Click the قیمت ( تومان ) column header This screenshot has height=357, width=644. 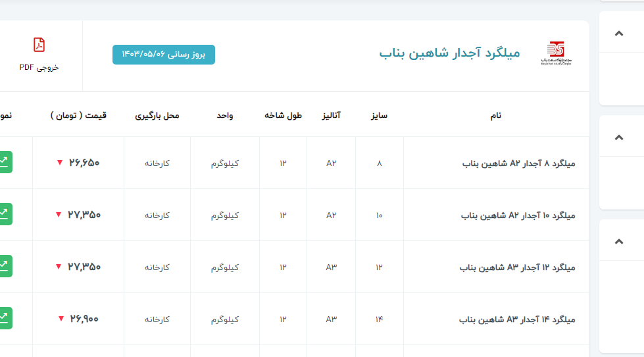click(x=78, y=115)
